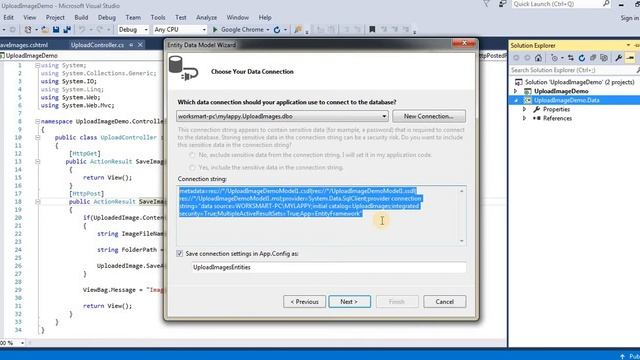Toggle Save connection settings in App.Config checkbox
Screen dimensions: 640x360
180,253
